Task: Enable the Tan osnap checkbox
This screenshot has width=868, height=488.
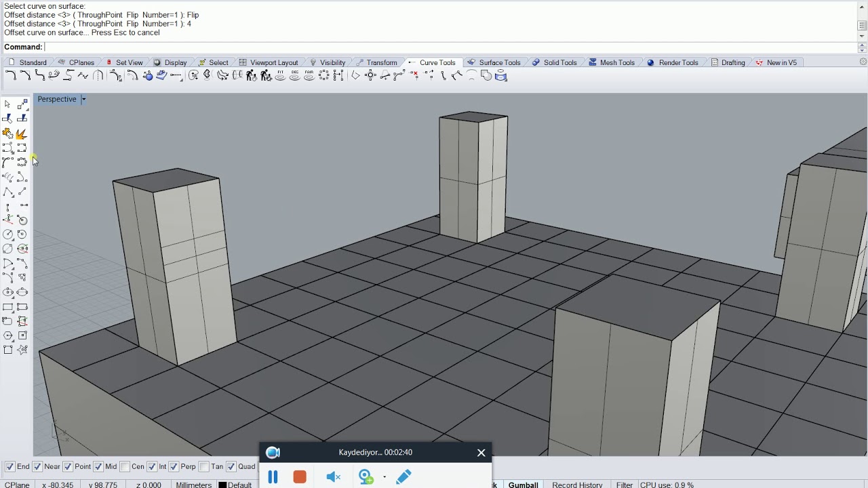Action: point(204,466)
